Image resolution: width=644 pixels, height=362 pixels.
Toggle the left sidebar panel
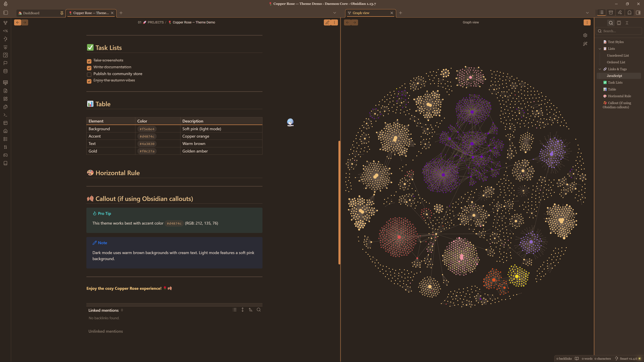point(6,13)
